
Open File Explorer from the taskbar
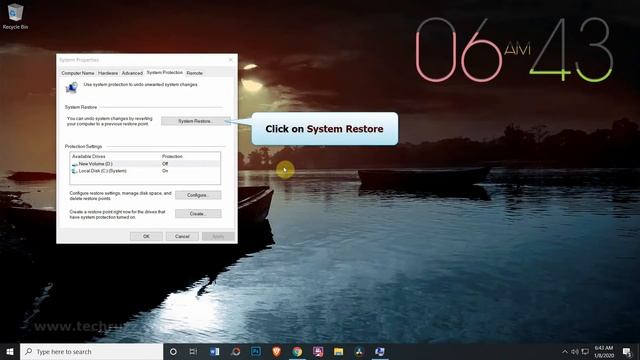[x=338, y=351]
